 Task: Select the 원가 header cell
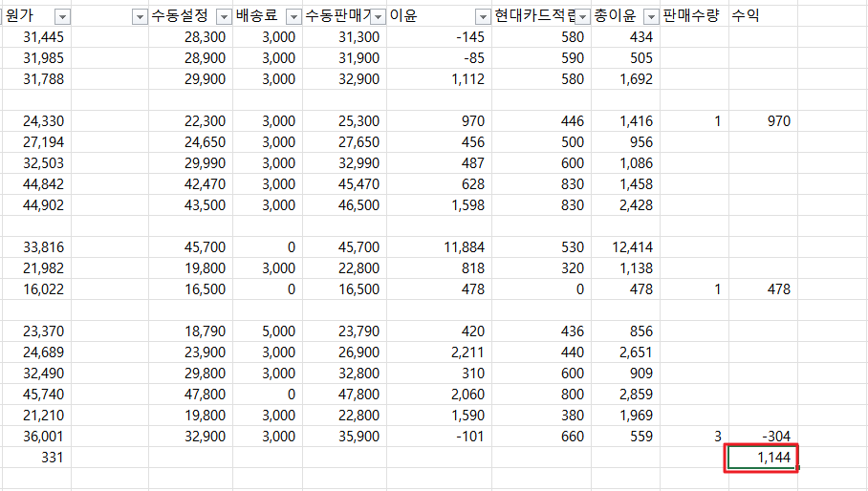(36, 16)
